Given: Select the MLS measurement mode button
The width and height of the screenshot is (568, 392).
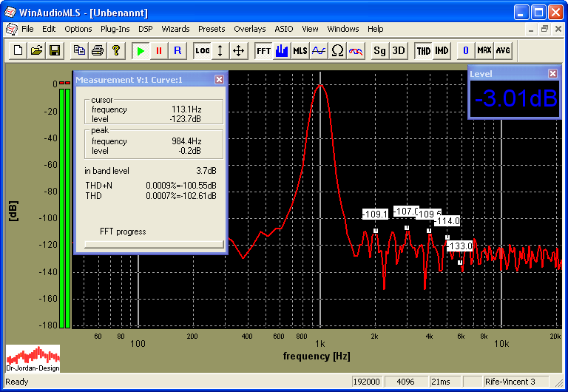Looking at the screenshot, I should (x=300, y=50).
